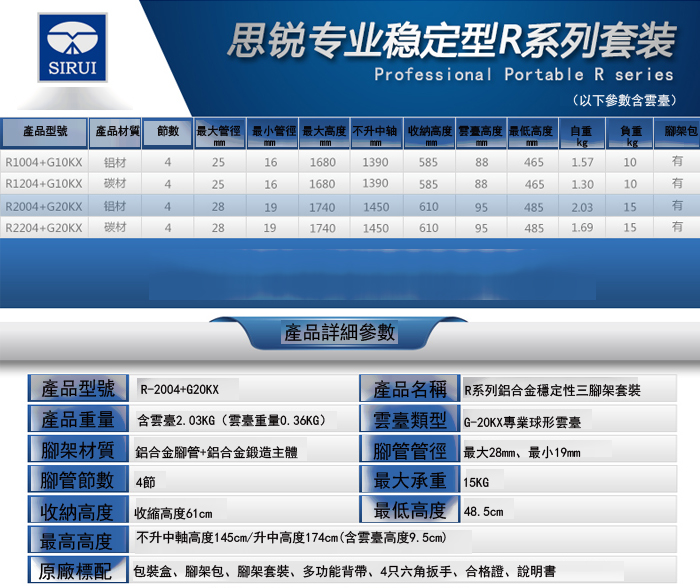Select the R2204+G20KX row label
Viewport: 700px width, 588px height.
[x=44, y=228]
